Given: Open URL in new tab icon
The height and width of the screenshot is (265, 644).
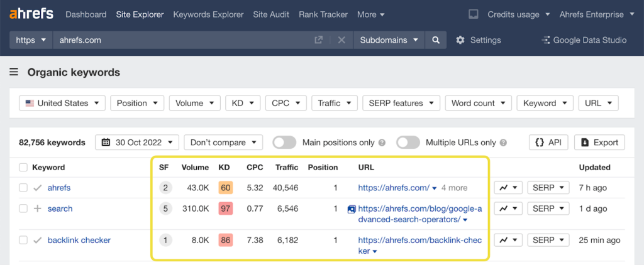Looking at the screenshot, I should (319, 40).
